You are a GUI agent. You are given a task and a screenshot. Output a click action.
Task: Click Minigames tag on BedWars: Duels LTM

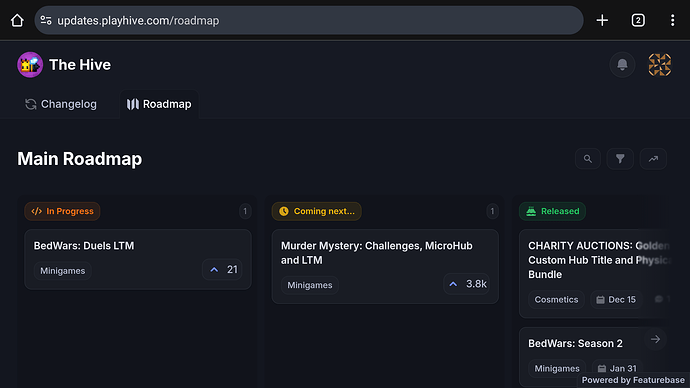pyautogui.click(x=62, y=271)
